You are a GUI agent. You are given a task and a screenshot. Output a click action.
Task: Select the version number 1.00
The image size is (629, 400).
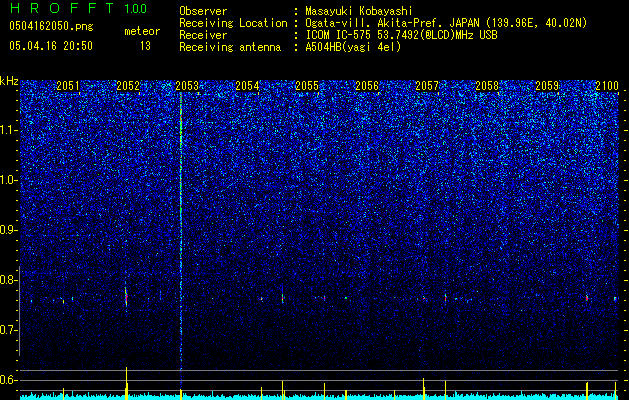[136, 8]
